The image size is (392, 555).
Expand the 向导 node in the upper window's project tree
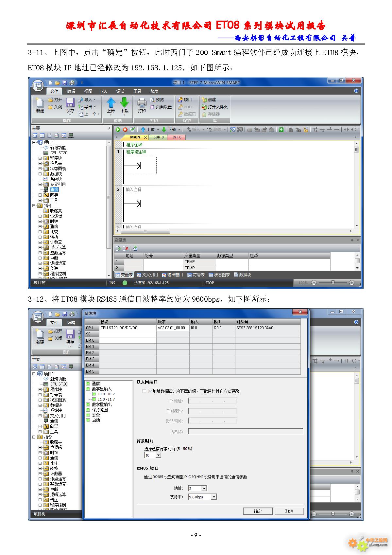point(40,195)
